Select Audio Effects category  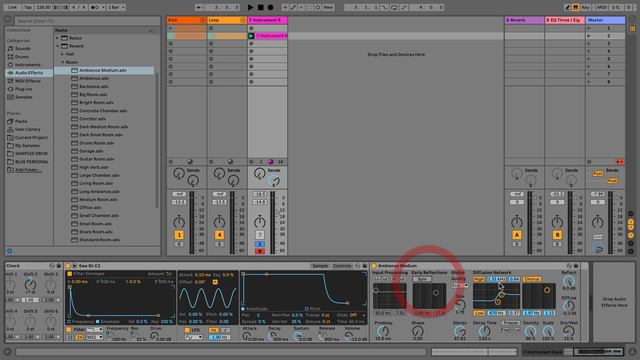29,73
